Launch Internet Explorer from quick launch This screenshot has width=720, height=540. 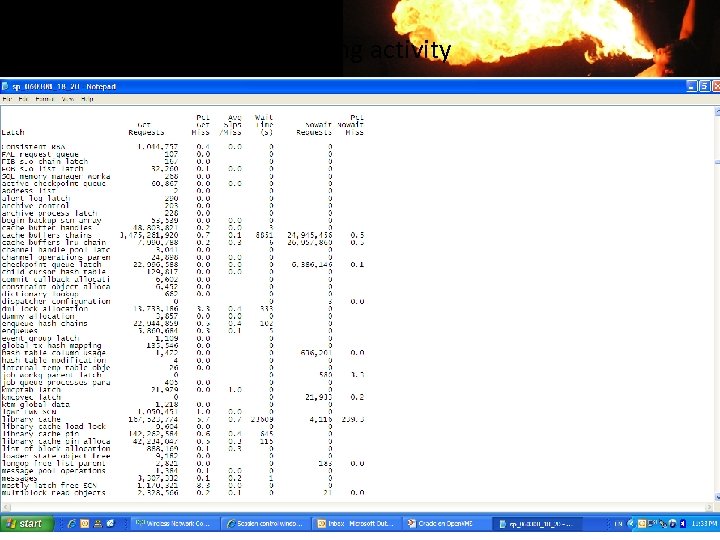71,523
